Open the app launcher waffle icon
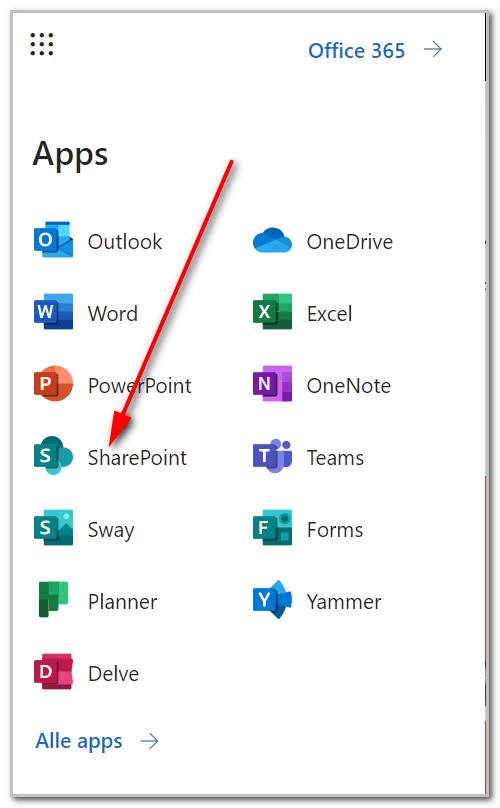This screenshot has width=500, height=808. (42, 44)
